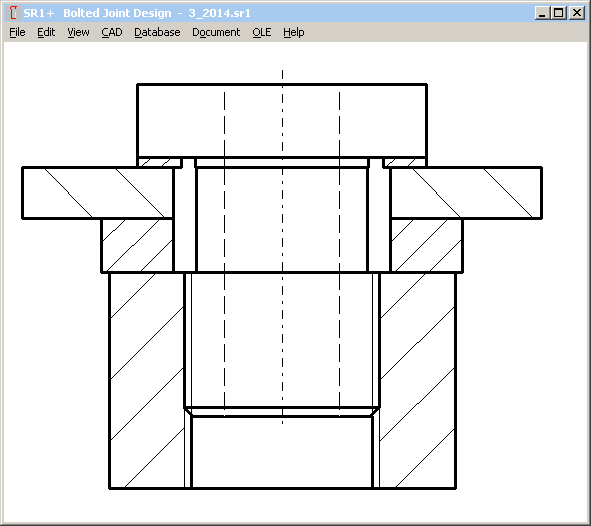Click the bolt head rectangle in drawing
591x526 pixels.
pyautogui.click(x=282, y=121)
